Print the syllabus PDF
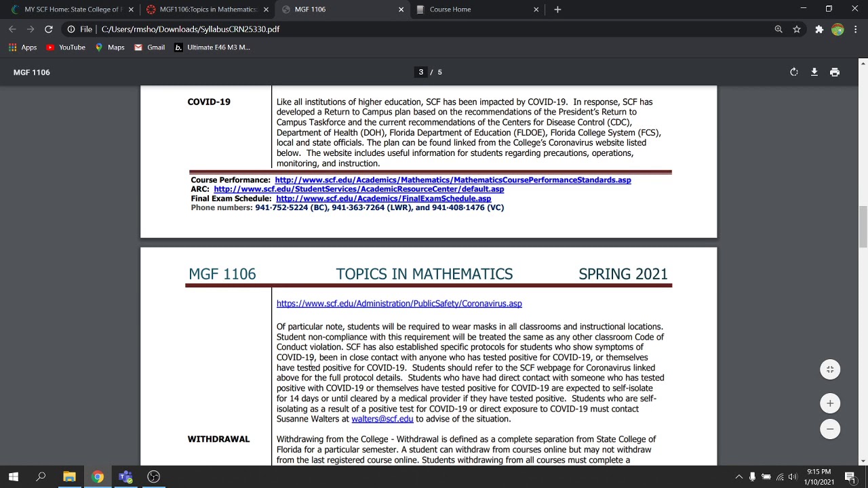 coord(835,72)
